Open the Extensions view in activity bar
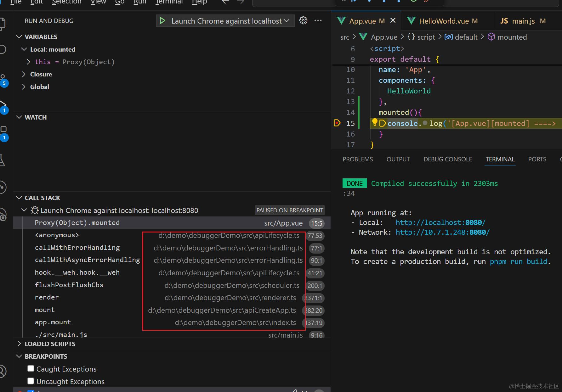The width and height of the screenshot is (562, 392). point(3,134)
